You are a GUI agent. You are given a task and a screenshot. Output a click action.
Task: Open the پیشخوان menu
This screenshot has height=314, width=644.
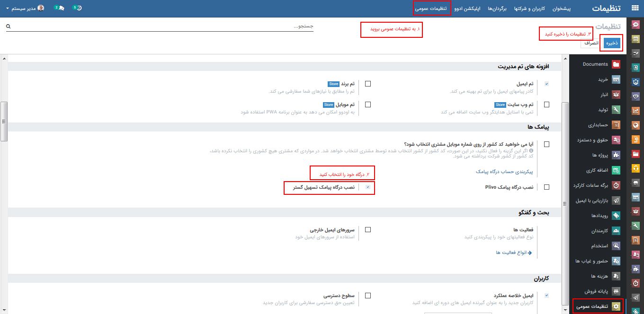pos(562,9)
